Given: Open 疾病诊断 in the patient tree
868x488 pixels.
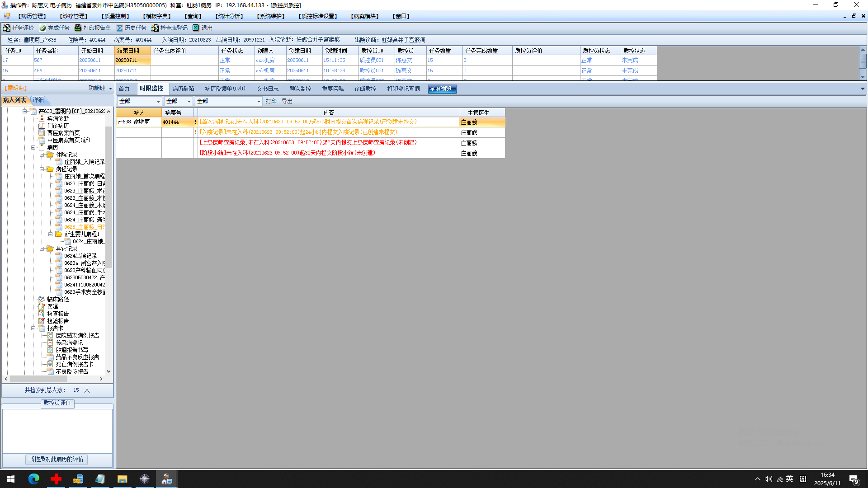Looking at the screenshot, I should [58, 118].
